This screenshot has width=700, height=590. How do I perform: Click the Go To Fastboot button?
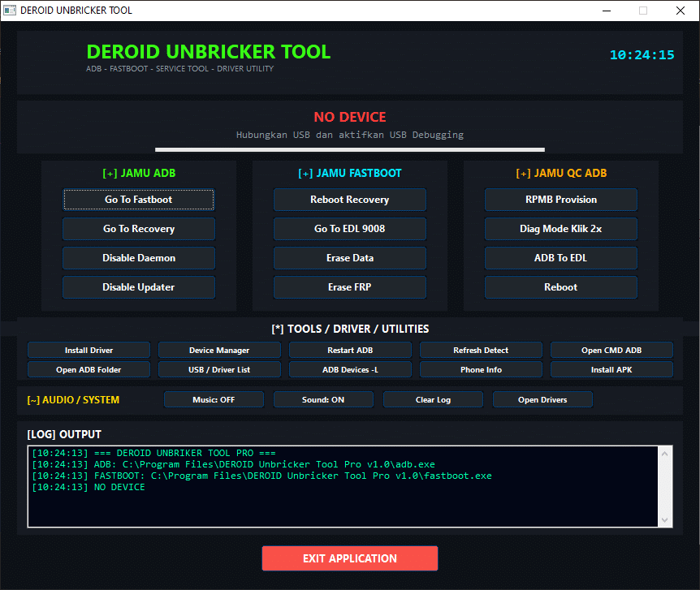pyautogui.click(x=138, y=200)
